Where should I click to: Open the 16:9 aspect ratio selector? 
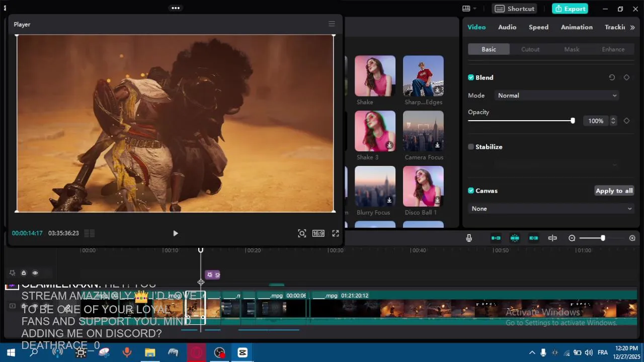[318, 233]
